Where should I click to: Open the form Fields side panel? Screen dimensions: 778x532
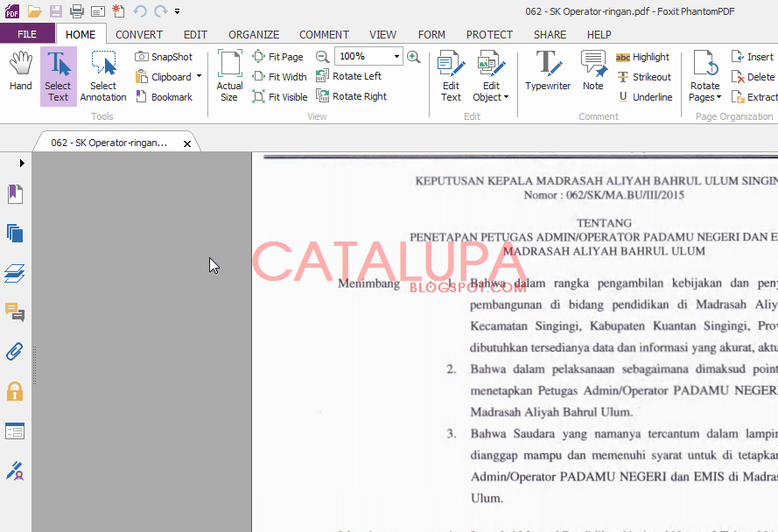(x=15, y=431)
